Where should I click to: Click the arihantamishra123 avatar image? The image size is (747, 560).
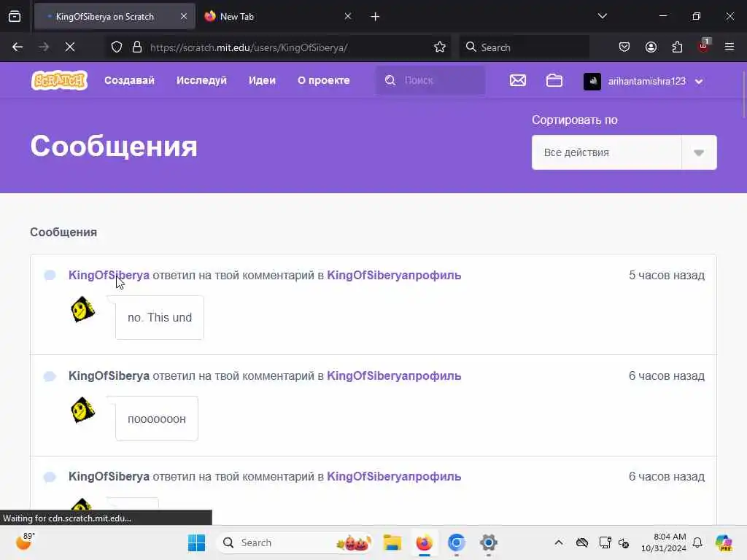point(592,82)
